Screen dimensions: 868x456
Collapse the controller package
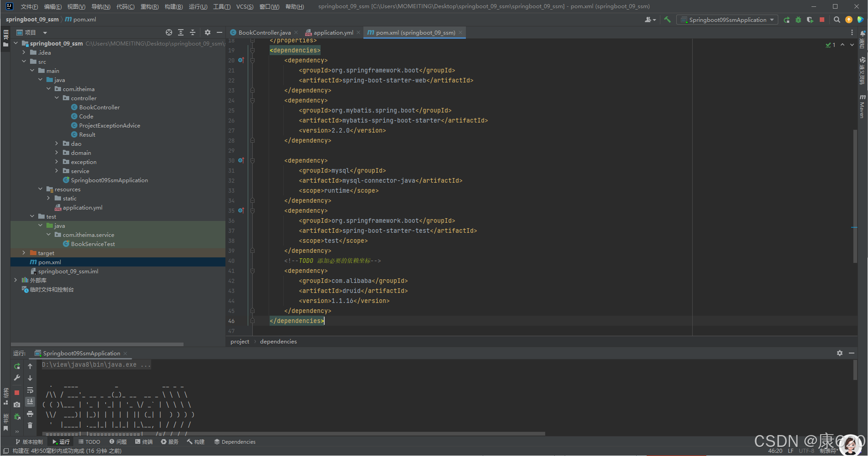(56, 98)
